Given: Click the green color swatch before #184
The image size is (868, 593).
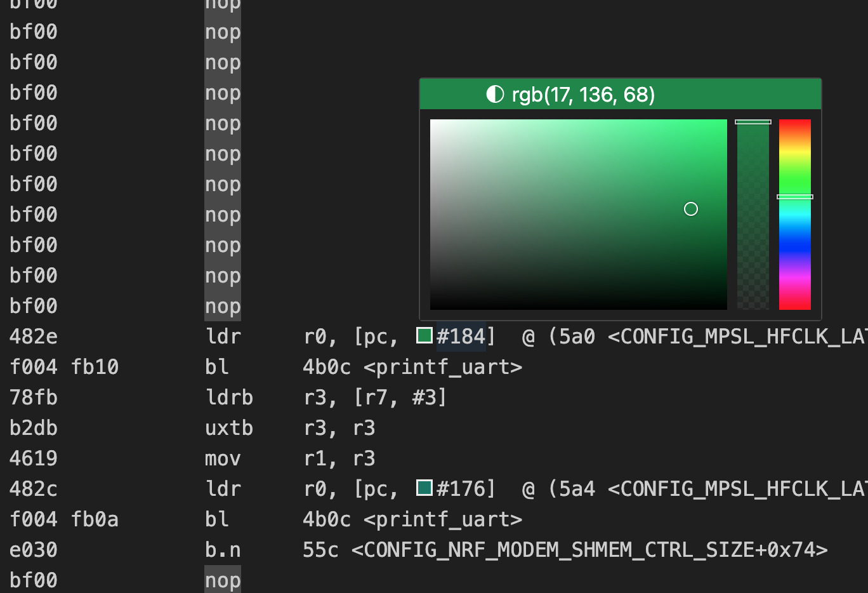Looking at the screenshot, I should (424, 335).
